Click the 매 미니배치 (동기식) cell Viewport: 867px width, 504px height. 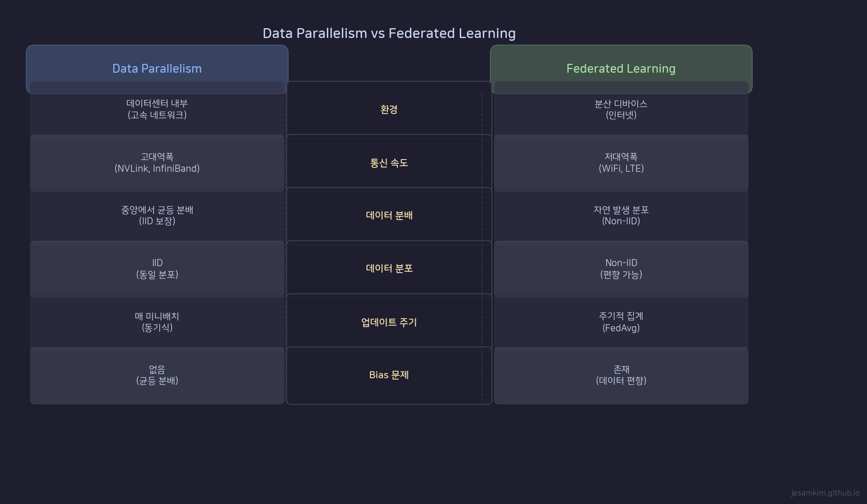pos(157,322)
